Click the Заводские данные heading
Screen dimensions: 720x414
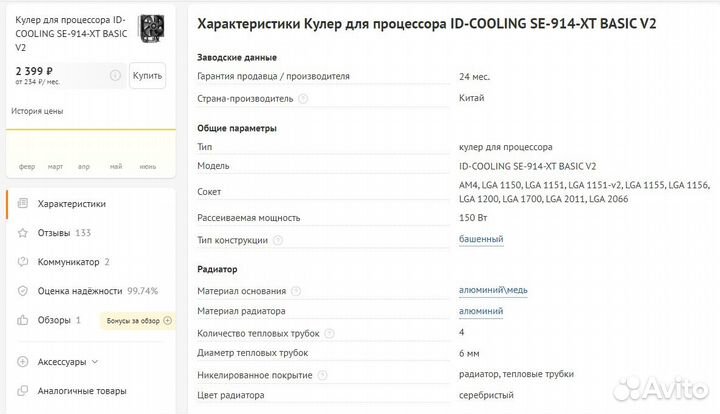[237, 57]
